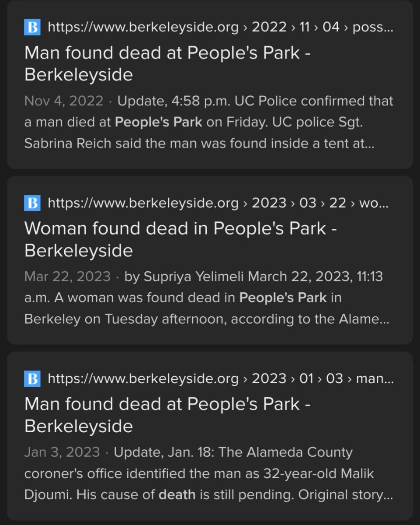Click the 'Jan 3, 2023' date label
Screen dimensions: 420x525
pyautogui.click(x=62, y=452)
